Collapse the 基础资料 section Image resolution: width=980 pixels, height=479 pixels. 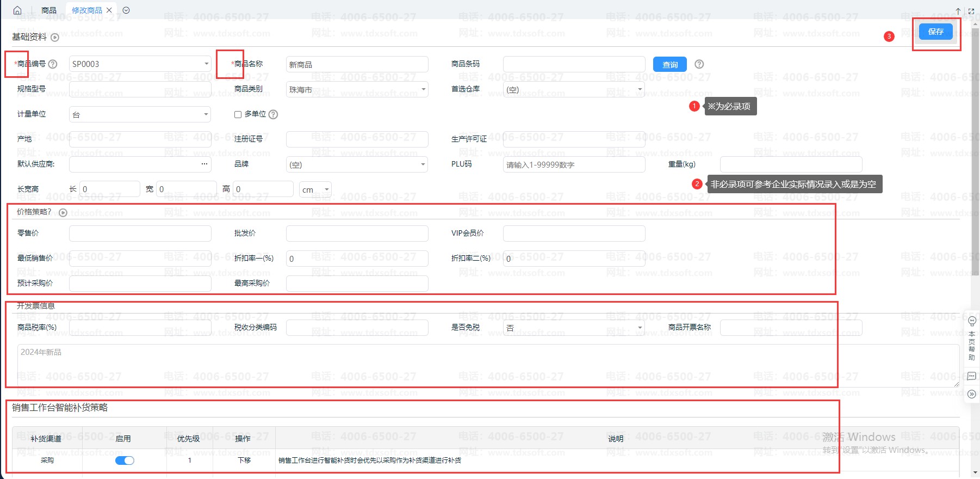[x=55, y=38]
